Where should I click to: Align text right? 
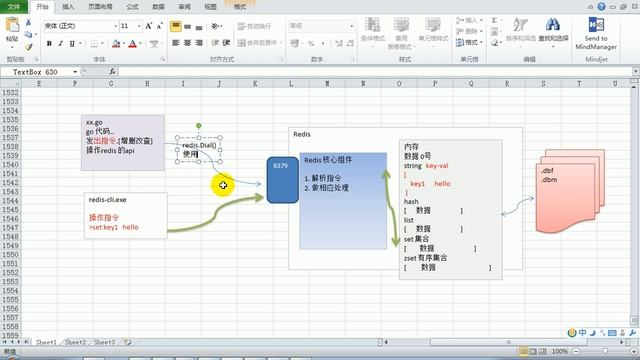point(199,43)
